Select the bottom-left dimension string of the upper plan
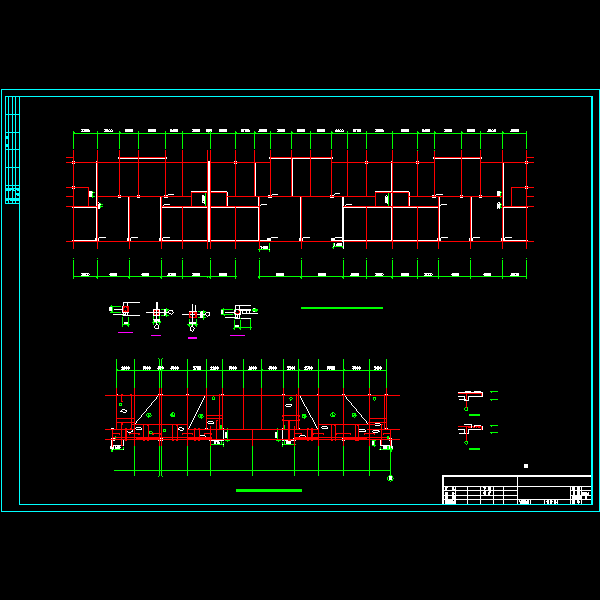This screenshot has width=600, height=600. pyautogui.click(x=154, y=274)
